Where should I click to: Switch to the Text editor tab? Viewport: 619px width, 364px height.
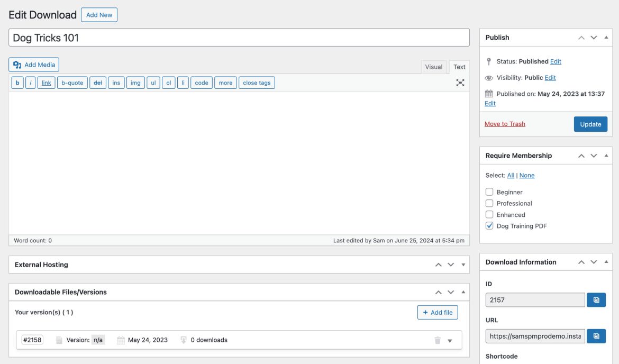(459, 67)
